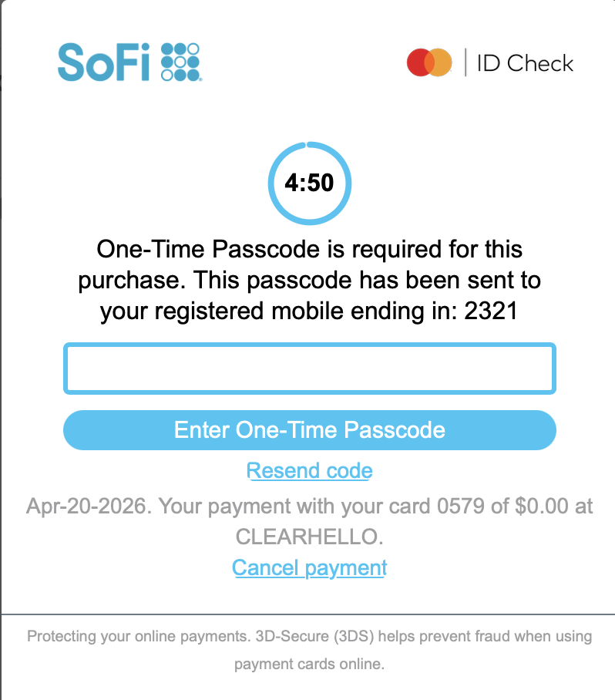Click the ID Check label
The image size is (615, 700).
point(525,62)
